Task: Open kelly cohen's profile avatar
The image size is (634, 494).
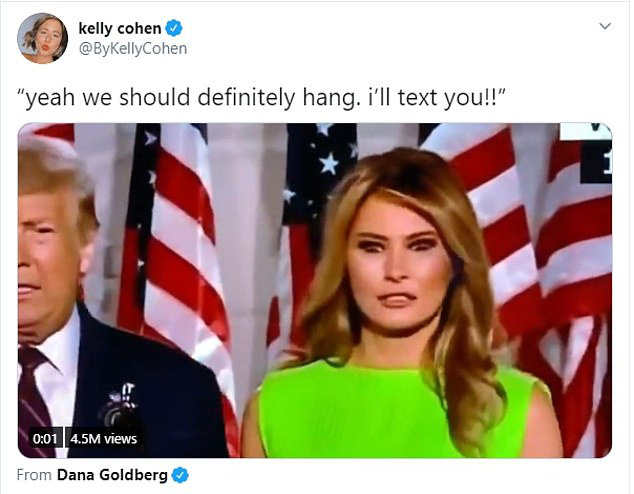Action: tap(42, 38)
